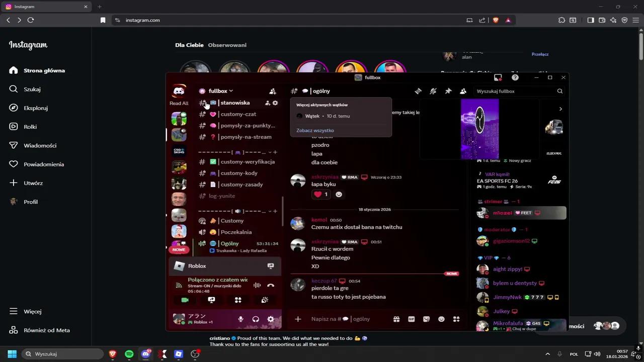Open customy-weryfikacja channel
Image resolution: width=644 pixels, height=362 pixels.
[238, 162]
